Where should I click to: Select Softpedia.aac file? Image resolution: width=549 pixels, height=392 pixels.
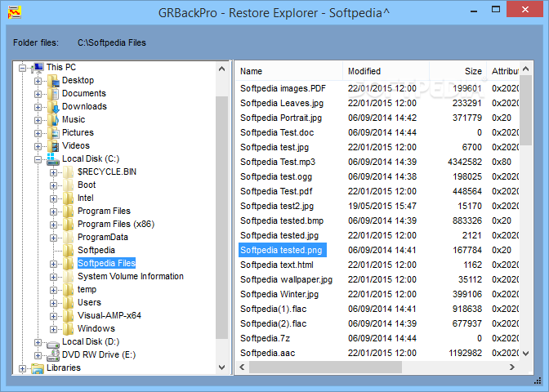tap(267, 353)
